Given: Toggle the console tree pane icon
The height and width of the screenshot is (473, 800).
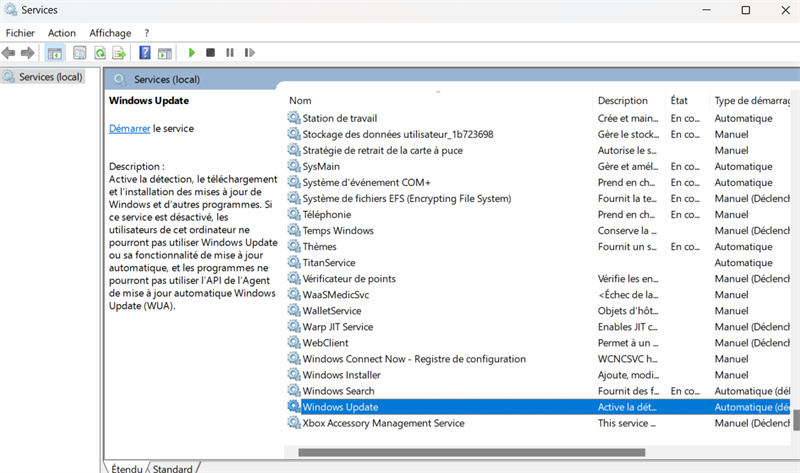Looking at the screenshot, I should [x=55, y=53].
